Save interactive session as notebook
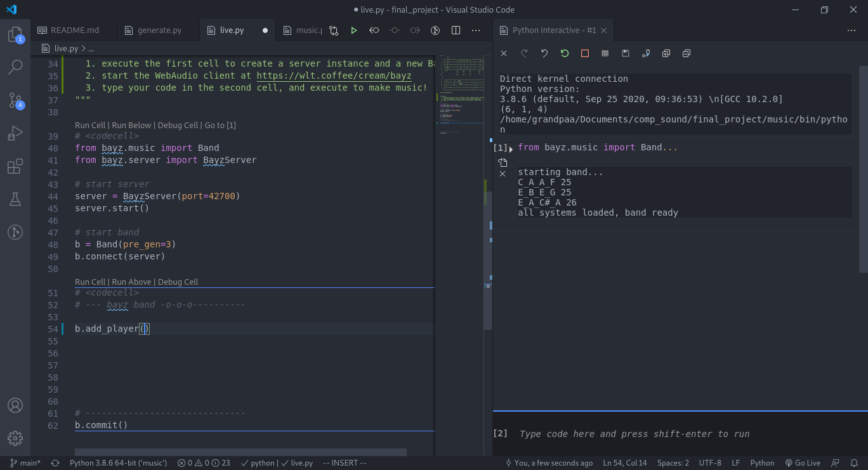 (x=626, y=54)
